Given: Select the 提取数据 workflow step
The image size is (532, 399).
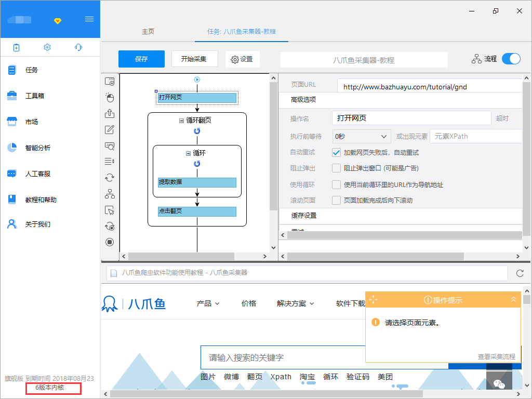Looking at the screenshot, I should click(x=197, y=182).
